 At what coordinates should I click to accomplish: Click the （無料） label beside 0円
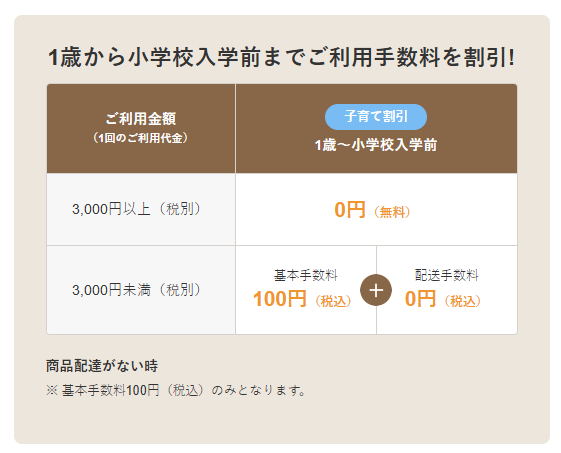pos(392,212)
